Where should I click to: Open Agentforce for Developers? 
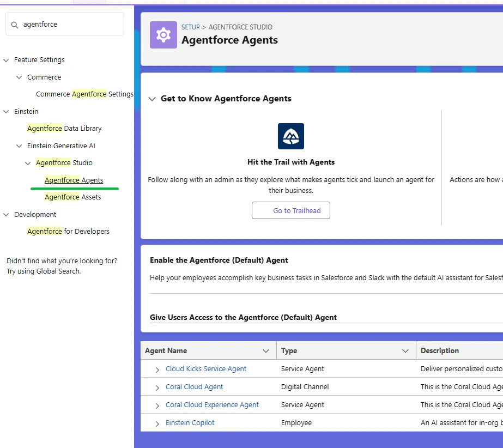[68, 232]
